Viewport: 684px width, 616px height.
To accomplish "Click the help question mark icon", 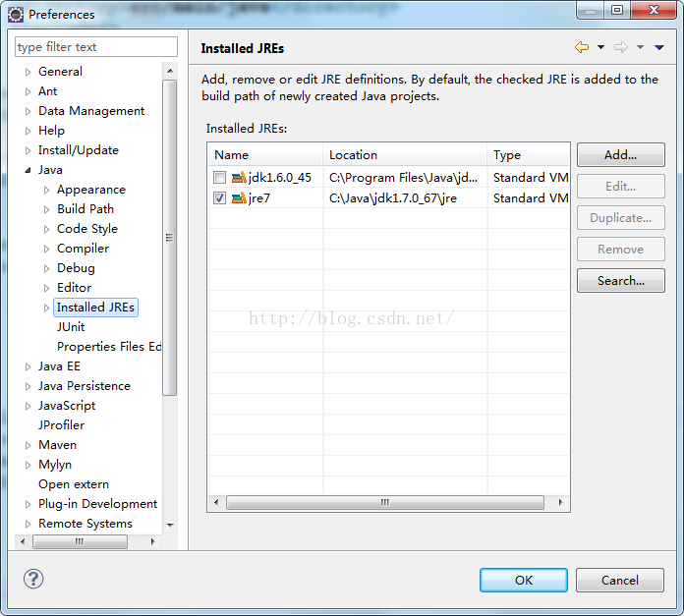I will [33, 579].
